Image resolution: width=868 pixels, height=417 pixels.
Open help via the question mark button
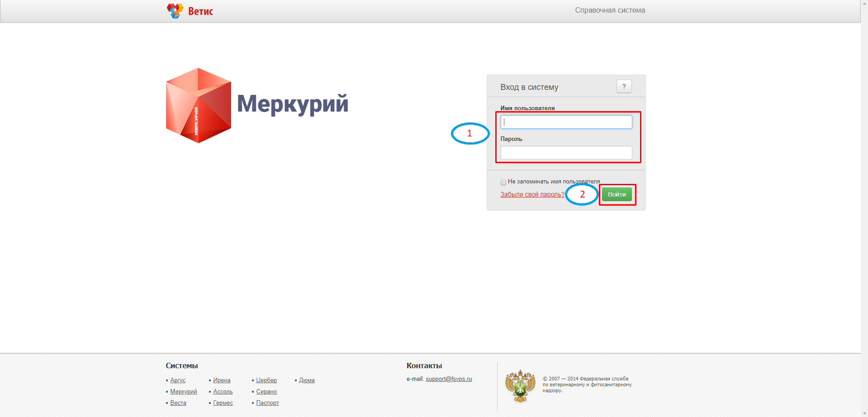coord(624,86)
